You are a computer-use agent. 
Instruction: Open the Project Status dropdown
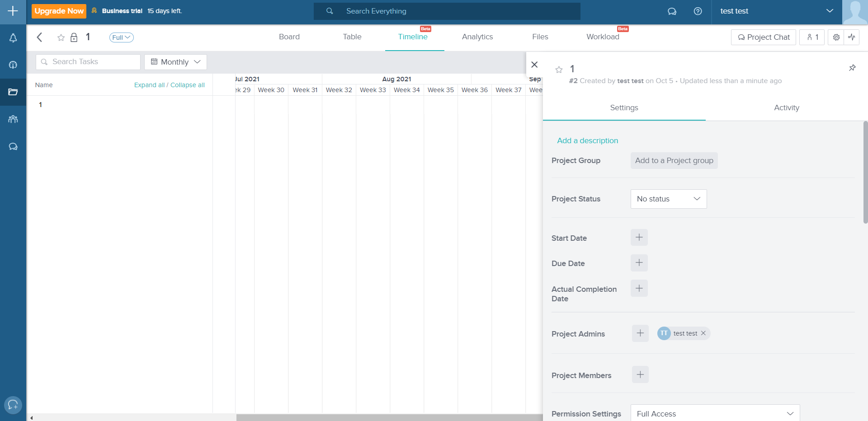(669, 199)
